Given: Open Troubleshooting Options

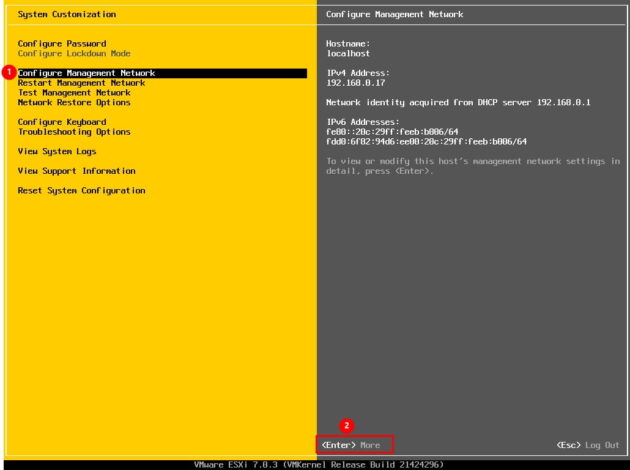Looking at the screenshot, I should [74, 132].
